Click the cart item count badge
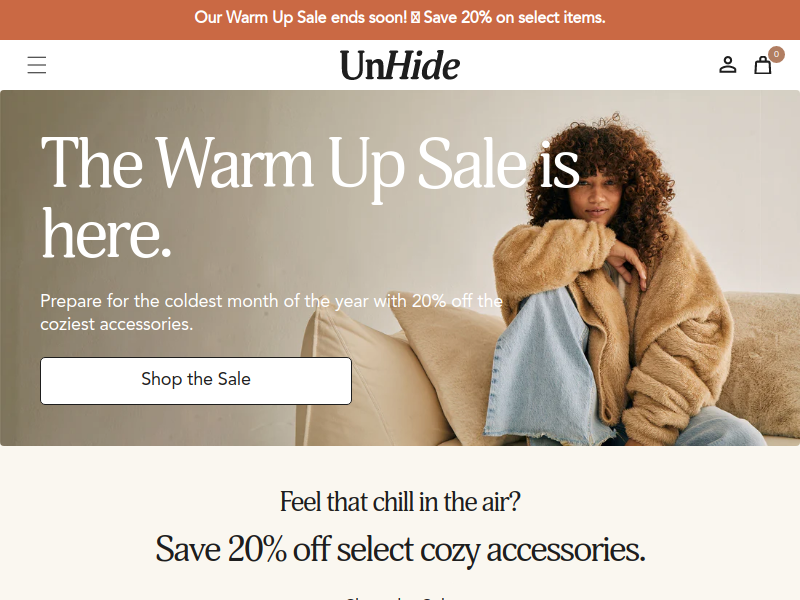Image resolution: width=800 pixels, height=600 pixels. click(x=776, y=54)
